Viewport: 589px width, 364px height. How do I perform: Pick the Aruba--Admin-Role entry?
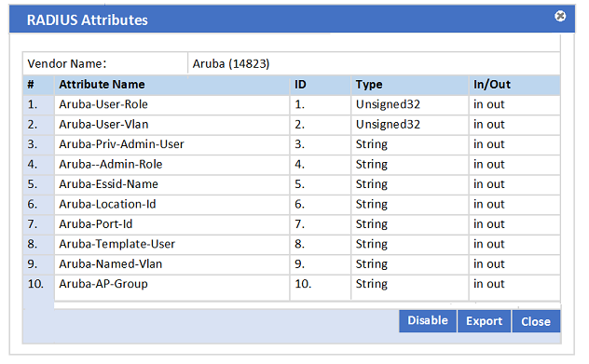point(292,165)
